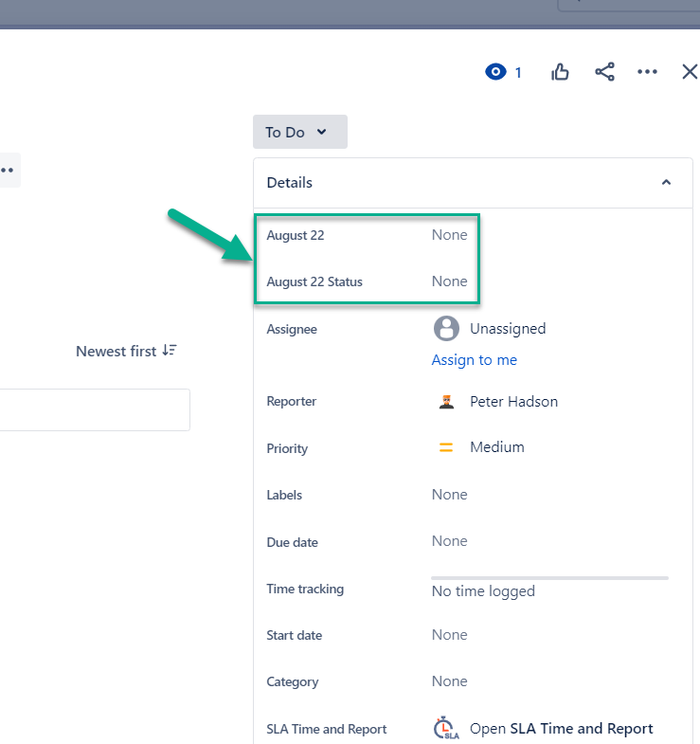Toggle Newest first sort order
The width and height of the screenshot is (700, 744).
pos(126,351)
